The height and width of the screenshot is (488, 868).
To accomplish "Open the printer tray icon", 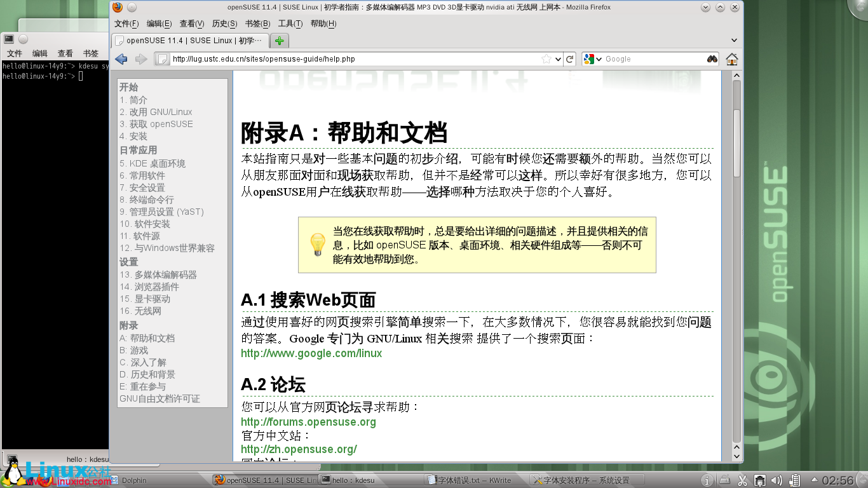I will pos(725,480).
